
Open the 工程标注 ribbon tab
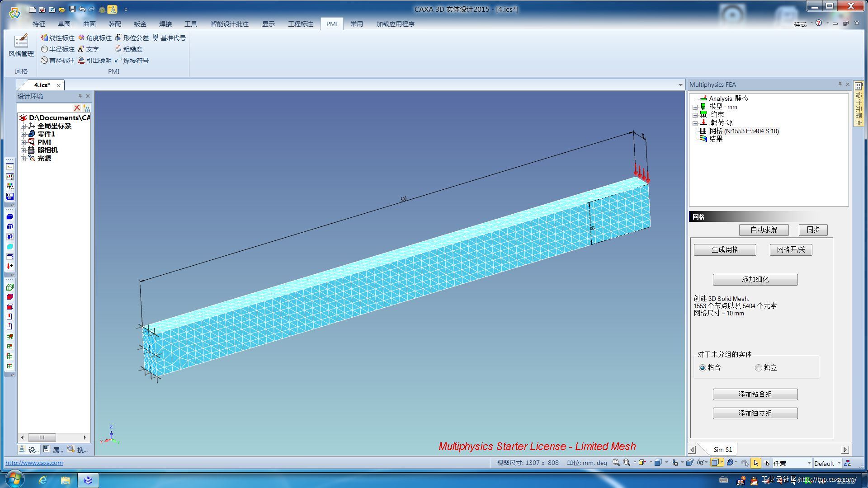tap(301, 24)
